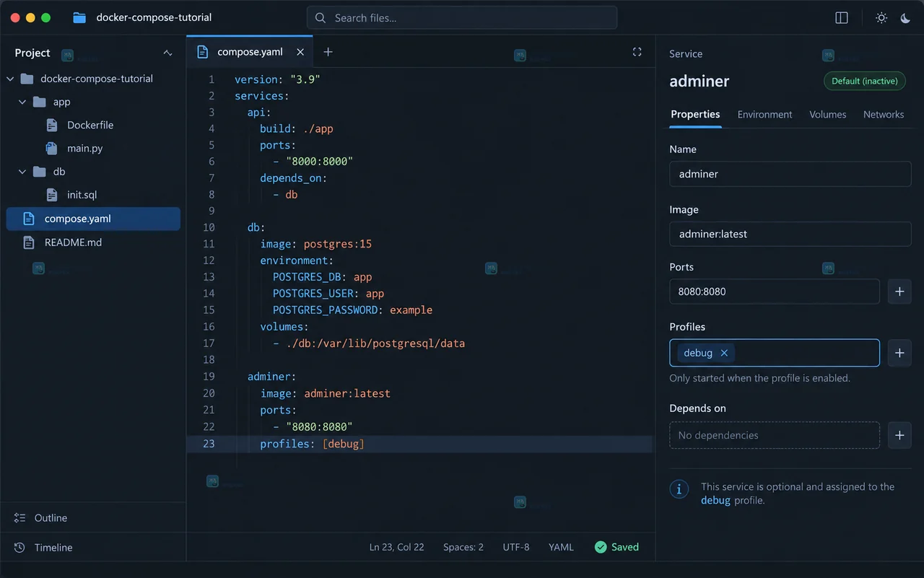Click the Saved status indicator
Image resolution: width=924 pixels, height=578 pixels.
pyautogui.click(x=616, y=547)
